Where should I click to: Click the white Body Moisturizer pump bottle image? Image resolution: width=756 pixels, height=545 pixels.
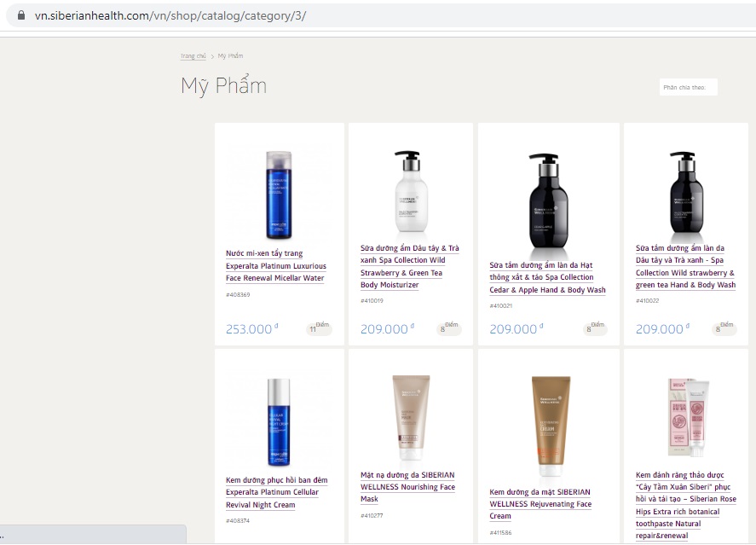411,193
